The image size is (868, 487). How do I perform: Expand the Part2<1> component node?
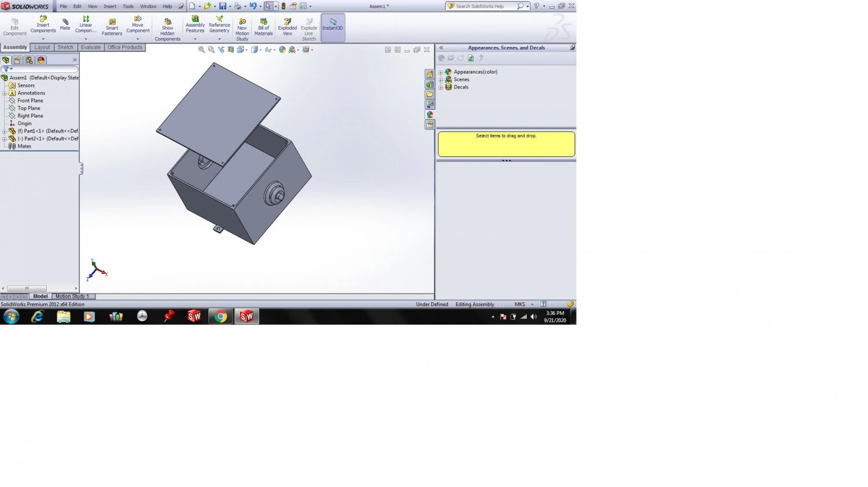click(5, 139)
